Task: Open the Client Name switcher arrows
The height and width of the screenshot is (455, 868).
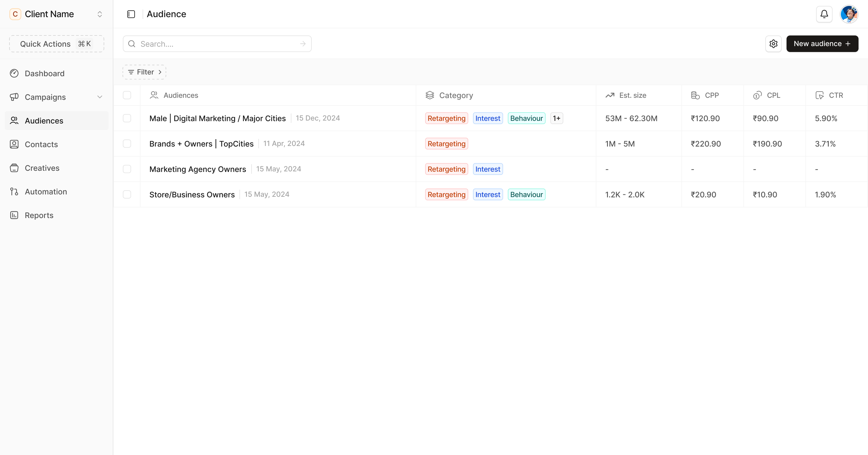Action: pyautogui.click(x=100, y=14)
